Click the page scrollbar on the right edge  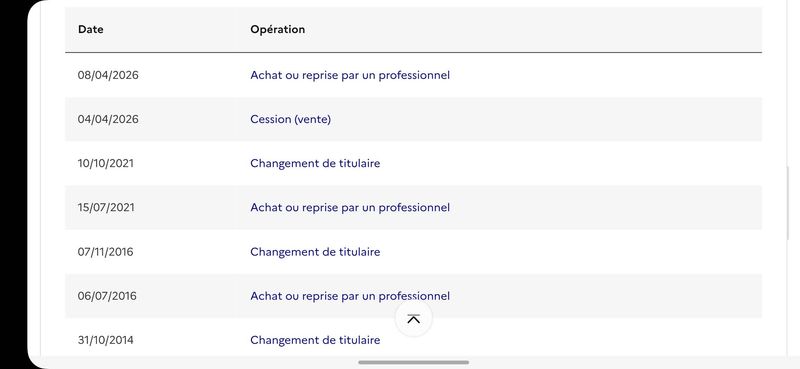pos(788,203)
